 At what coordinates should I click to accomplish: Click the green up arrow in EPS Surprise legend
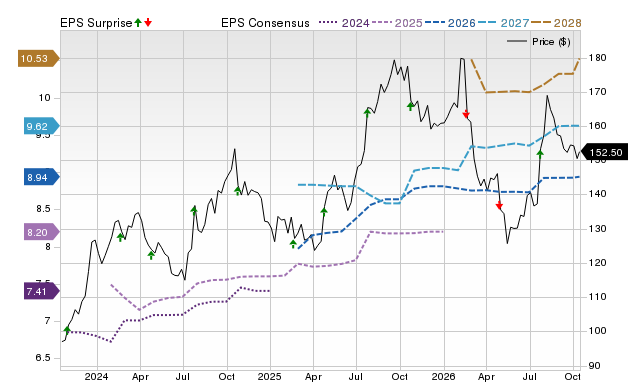pyautogui.click(x=138, y=22)
